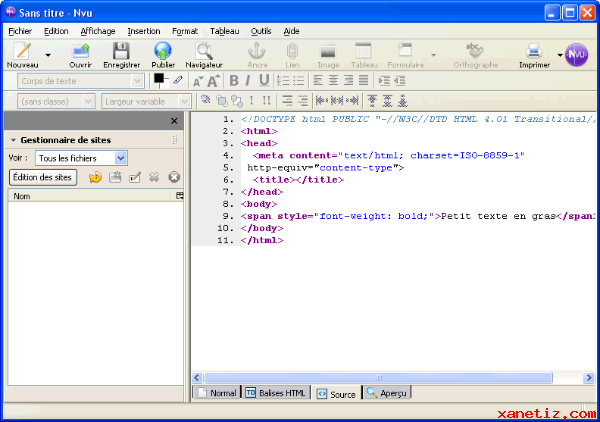
Task: Click the rename file icon in site manager
Action: click(x=135, y=177)
